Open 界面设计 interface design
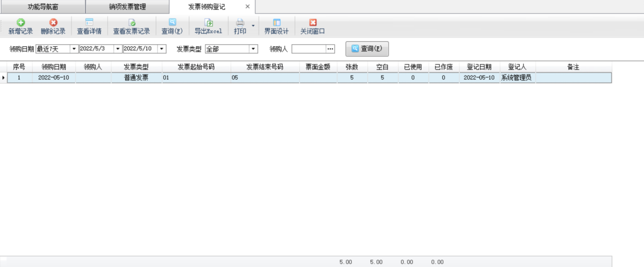 coord(276,23)
